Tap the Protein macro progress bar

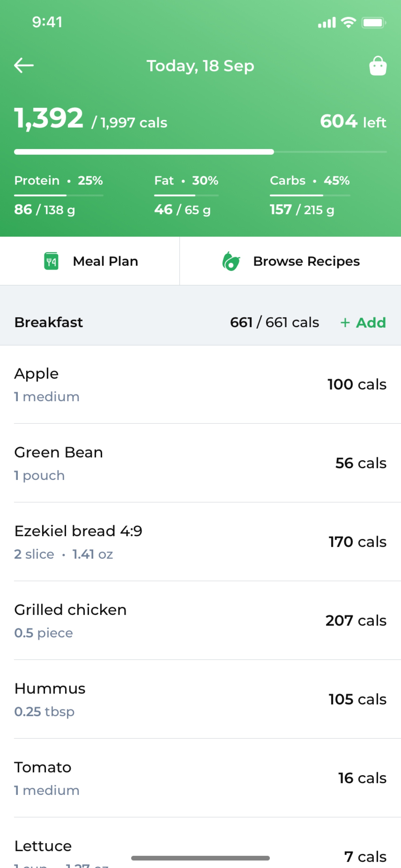click(59, 195)
